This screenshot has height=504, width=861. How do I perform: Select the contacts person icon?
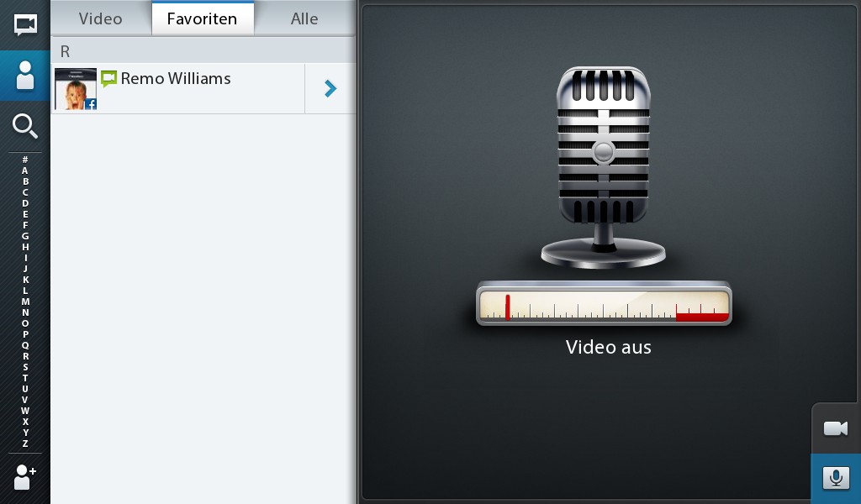tap(25, 75)
